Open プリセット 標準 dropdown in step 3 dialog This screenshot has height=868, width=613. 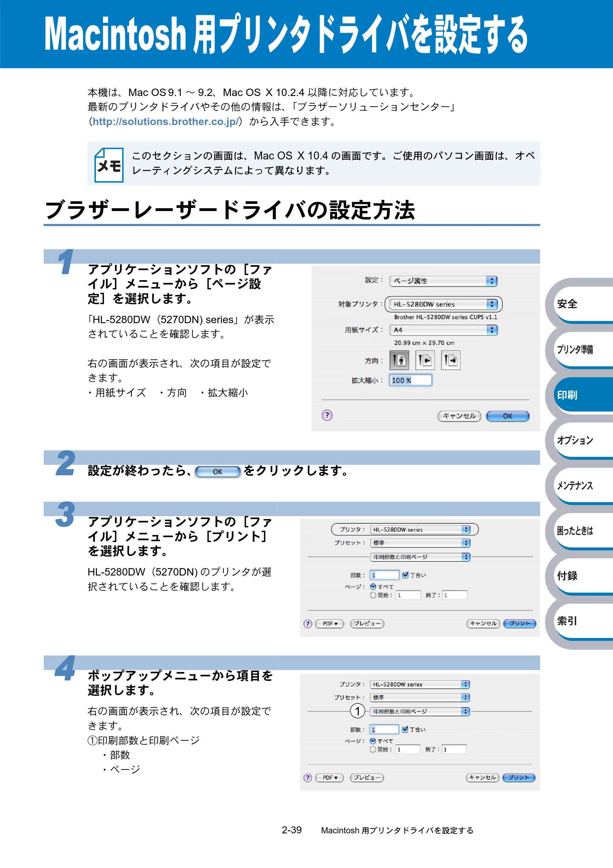420,543
